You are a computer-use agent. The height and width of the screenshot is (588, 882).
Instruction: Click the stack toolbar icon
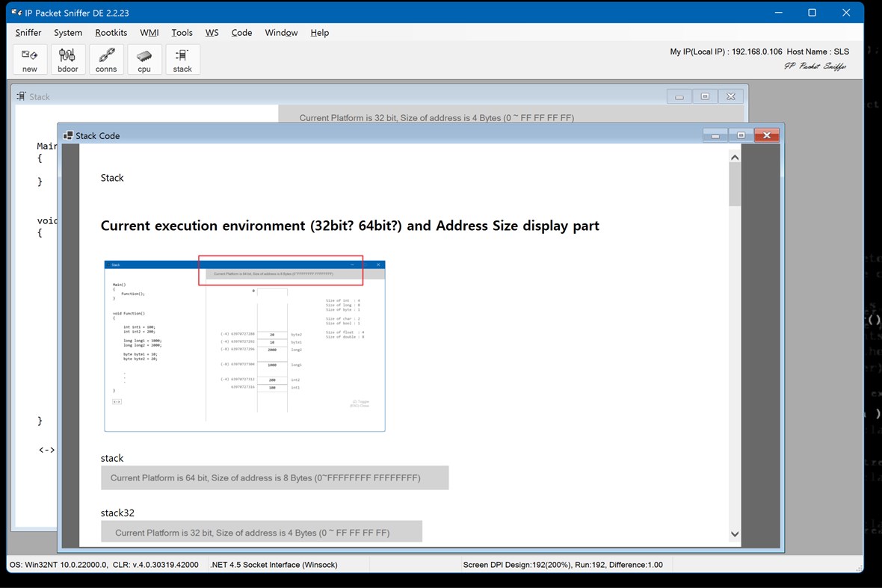tap(182, 60)
